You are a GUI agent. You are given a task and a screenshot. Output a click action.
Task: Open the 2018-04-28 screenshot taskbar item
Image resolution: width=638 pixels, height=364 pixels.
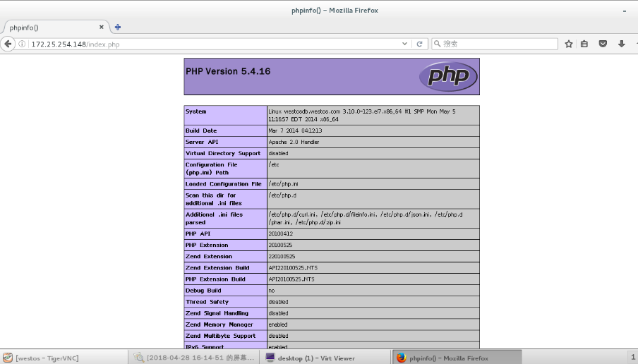point(195,358)
